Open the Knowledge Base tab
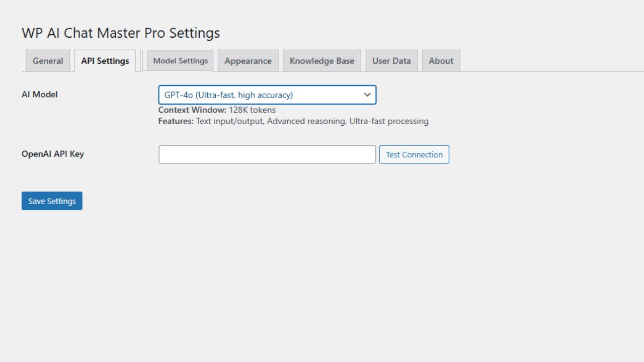Viewport: 644px width, 362px height. [322, 61]
